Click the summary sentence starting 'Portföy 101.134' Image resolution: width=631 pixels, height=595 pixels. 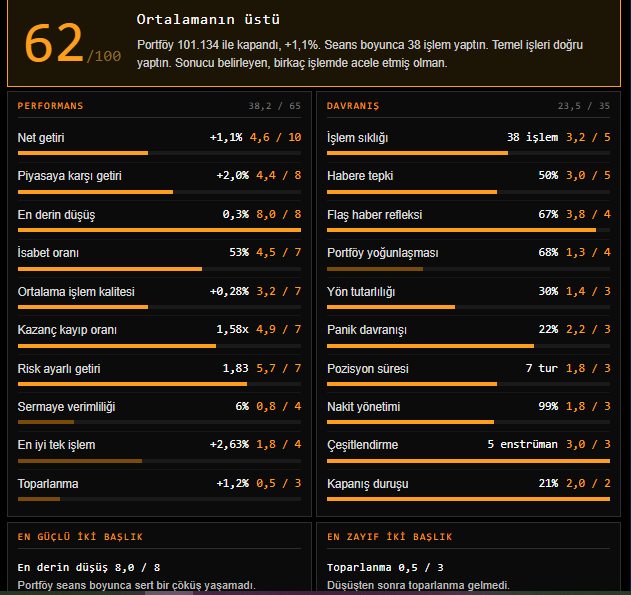[x=359, y=54]
